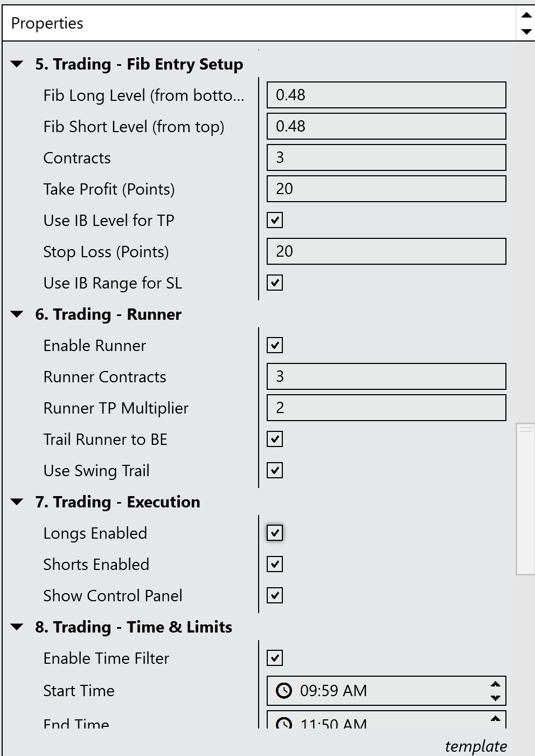Image resolution: width=535 pixels, height=756 pixels.
Task: Collapse 5. Trading - Fib Entry Setup section
Action: pyautogui.click(x=17, y=64)
